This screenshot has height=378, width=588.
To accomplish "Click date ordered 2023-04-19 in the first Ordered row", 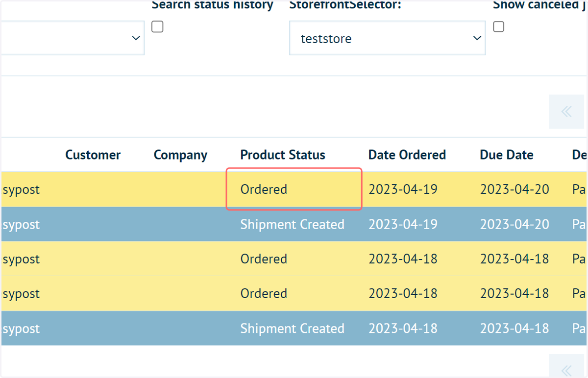I will pyautogui.click(x=403, y=189).
